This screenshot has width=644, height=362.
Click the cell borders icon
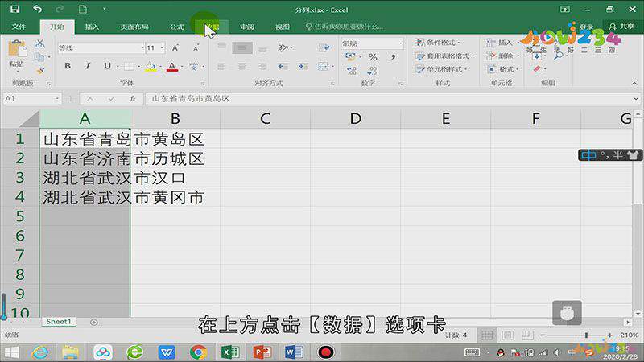click(x=129, y=67)
